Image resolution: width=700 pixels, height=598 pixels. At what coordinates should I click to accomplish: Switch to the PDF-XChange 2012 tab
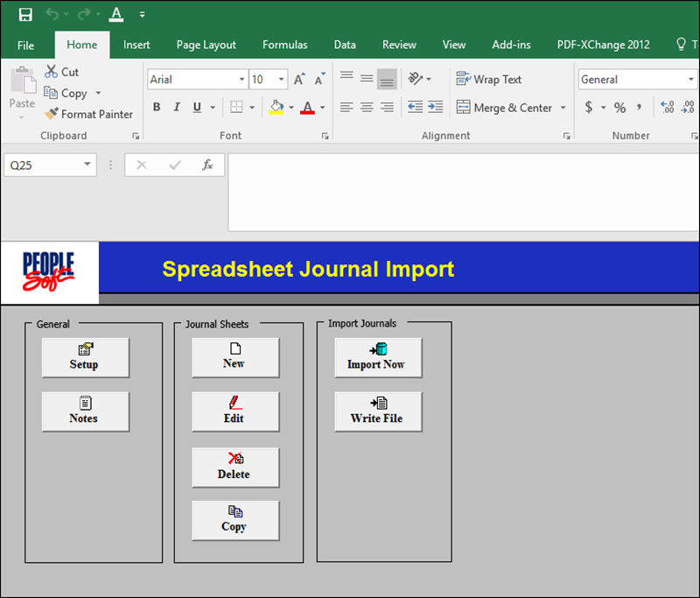point(603,45)
